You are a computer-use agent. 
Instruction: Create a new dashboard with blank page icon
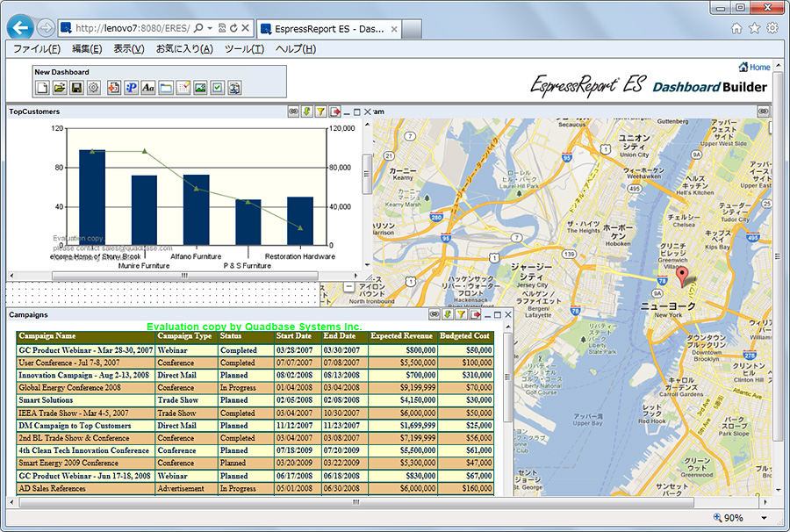click(43, 88)
